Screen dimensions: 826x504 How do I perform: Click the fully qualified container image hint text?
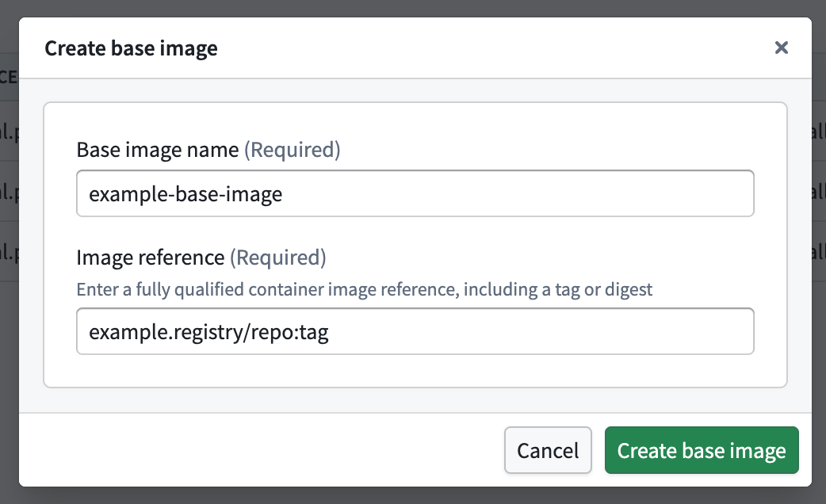pos(365,289)
